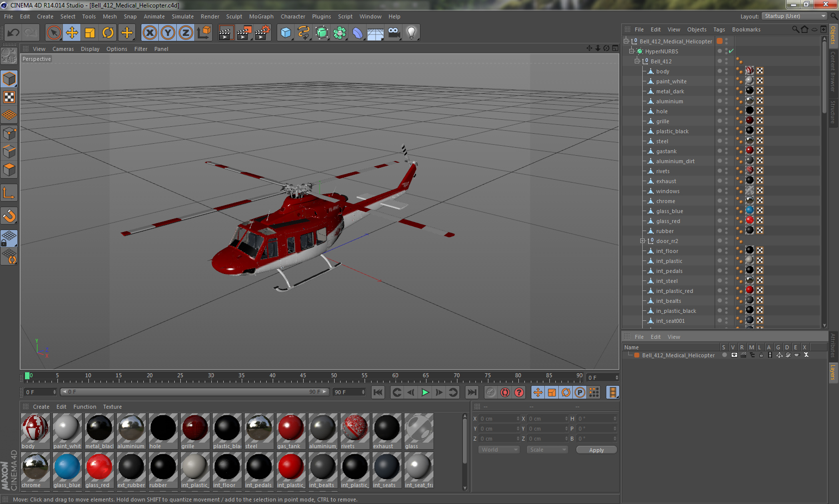Open the MoGraph menu
Viewport: 839px width, 504px height.
[x=261, y=16]
